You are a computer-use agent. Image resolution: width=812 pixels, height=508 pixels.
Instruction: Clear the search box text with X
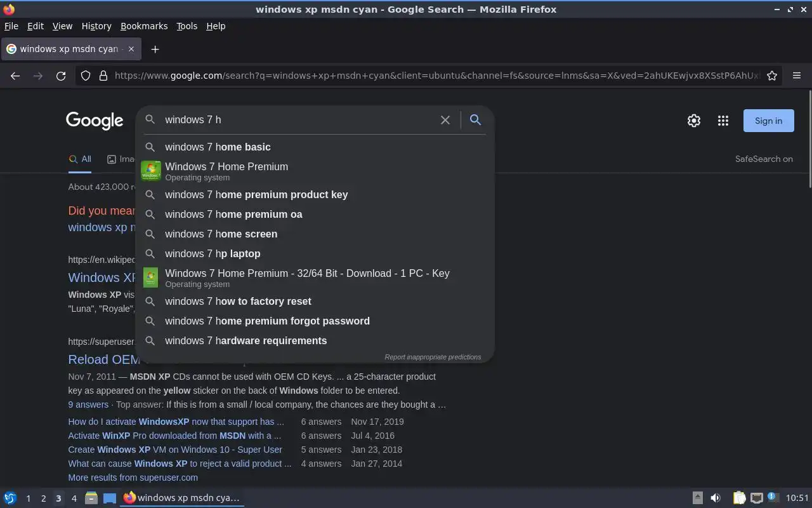[x=445, y=120]
